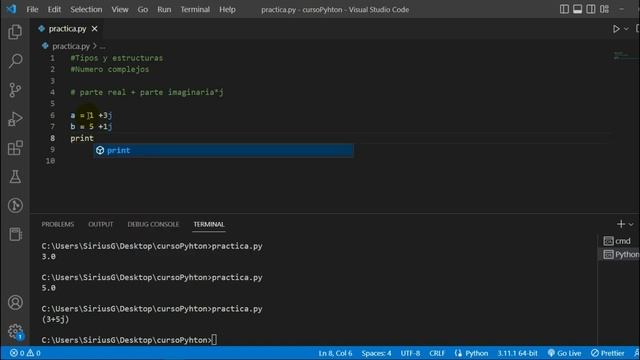Open Run and Debug view

(15, 119)
